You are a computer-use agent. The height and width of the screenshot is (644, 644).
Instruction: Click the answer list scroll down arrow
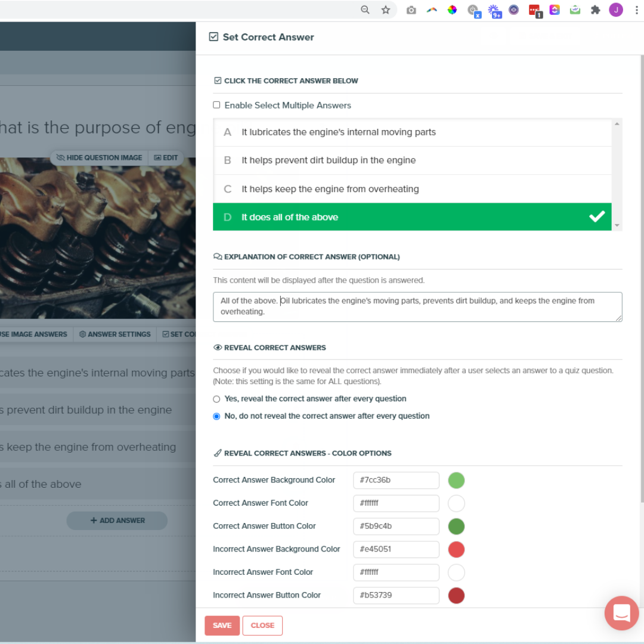pyautogui.click(x=617, y=225)
